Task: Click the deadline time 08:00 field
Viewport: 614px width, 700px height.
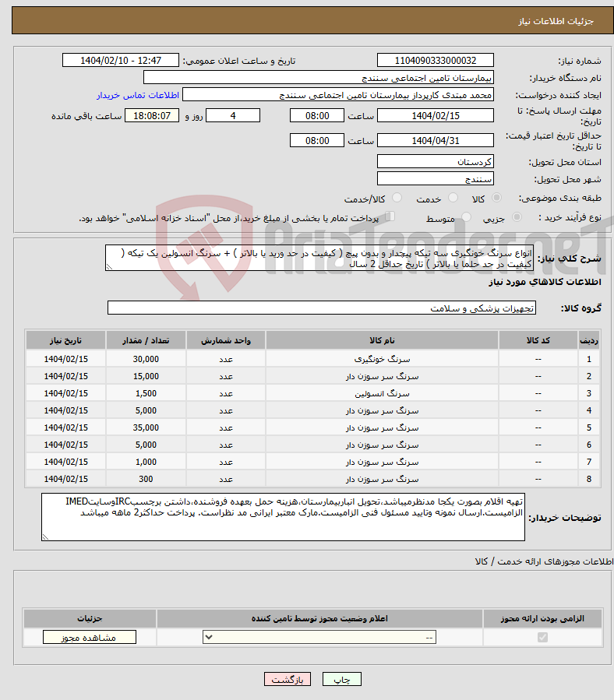Action: (317, 115)
